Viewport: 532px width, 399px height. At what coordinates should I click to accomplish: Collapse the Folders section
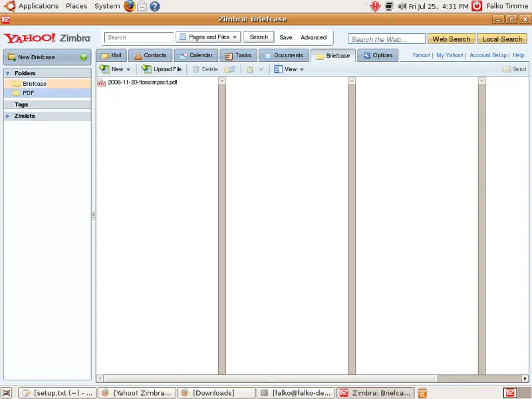coord(8,73)
